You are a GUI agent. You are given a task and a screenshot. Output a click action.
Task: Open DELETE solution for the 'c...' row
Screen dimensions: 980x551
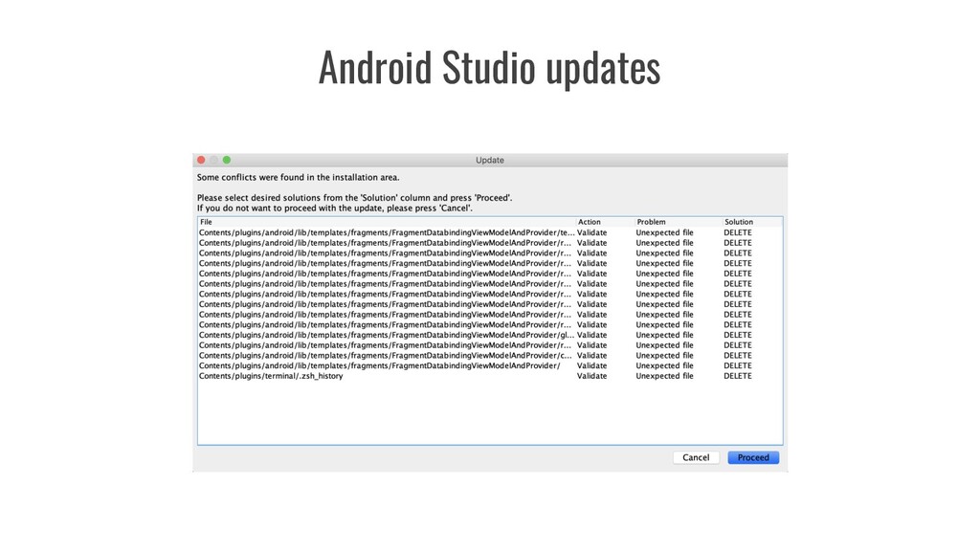click(738, 356)
